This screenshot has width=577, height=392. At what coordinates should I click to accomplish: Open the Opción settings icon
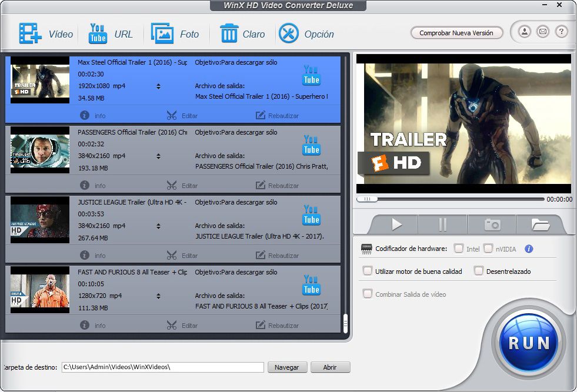pos(289,33)
